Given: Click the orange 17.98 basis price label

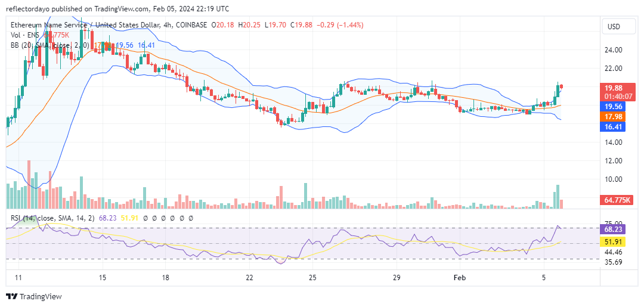Looking at the screenshot, I should click(612, 117).
